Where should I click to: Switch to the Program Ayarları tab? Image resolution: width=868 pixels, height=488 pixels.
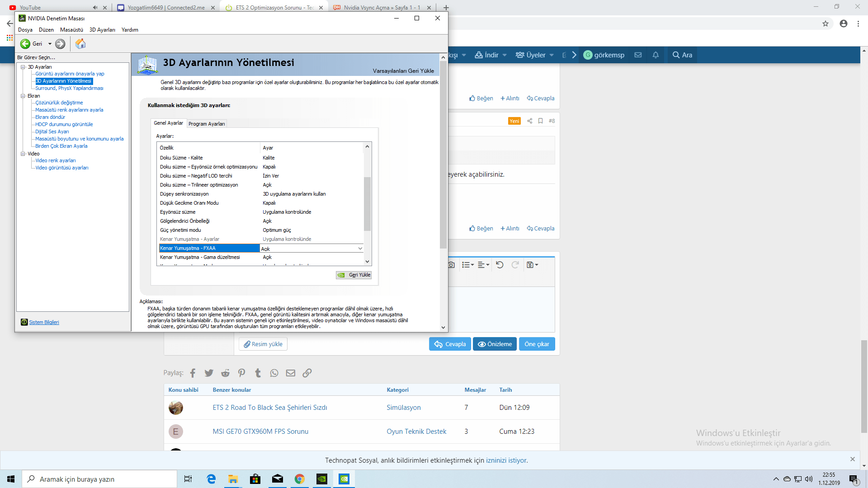[x=207, y=124]
